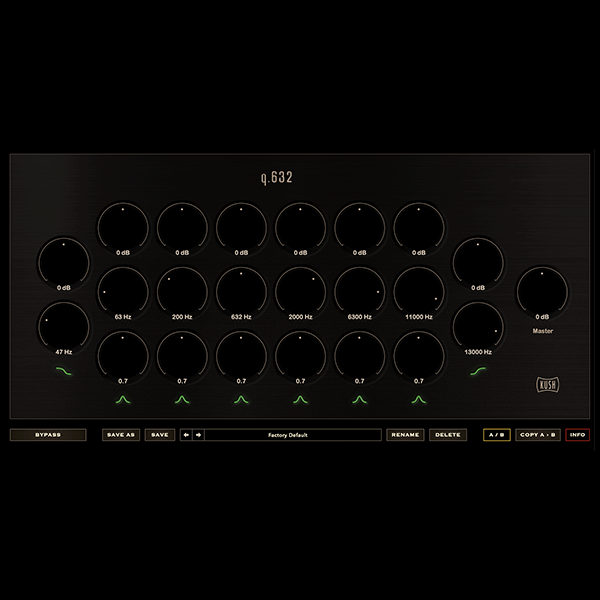
Task: Click the bell curve icon under 6300 Hz band
Action: coord(359,400)
